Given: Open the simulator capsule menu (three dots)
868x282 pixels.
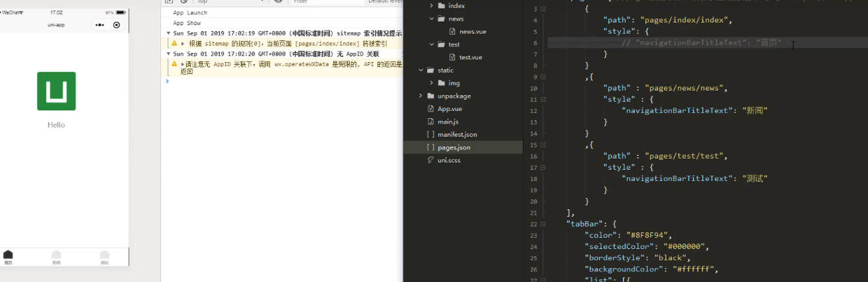Looking at the screenshot, I should (x=100, y=25).
